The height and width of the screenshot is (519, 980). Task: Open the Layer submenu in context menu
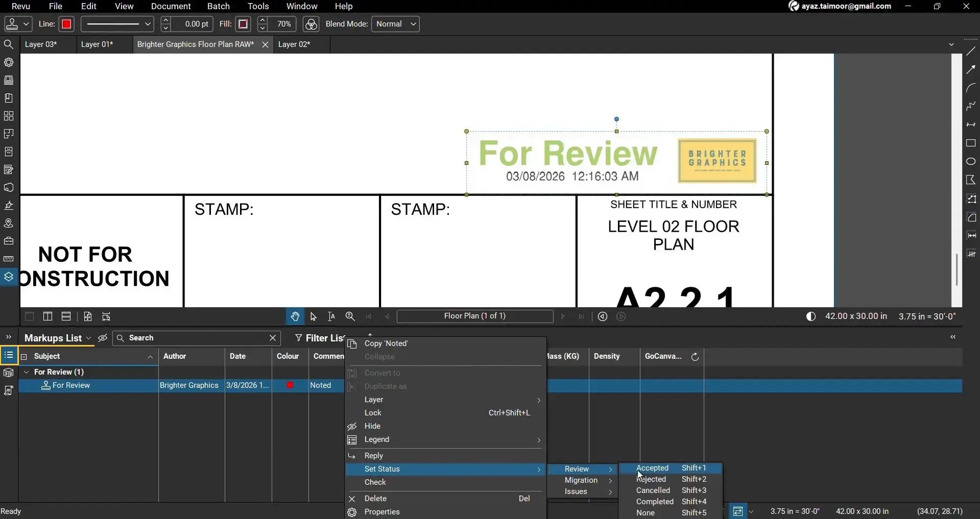446,400
